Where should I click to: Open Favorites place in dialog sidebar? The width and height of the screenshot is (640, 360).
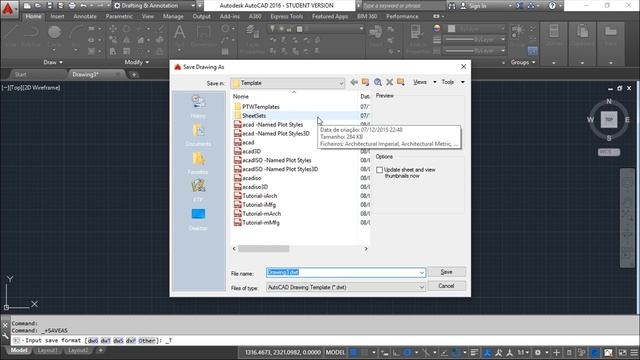pos(198,163)
